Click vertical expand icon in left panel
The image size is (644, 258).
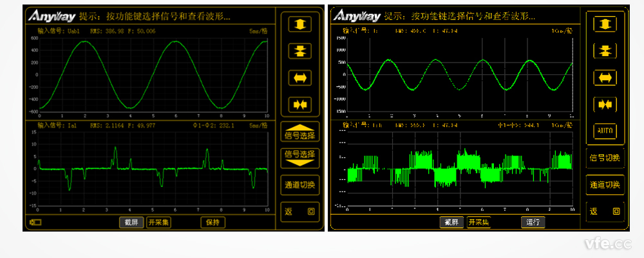300,25
